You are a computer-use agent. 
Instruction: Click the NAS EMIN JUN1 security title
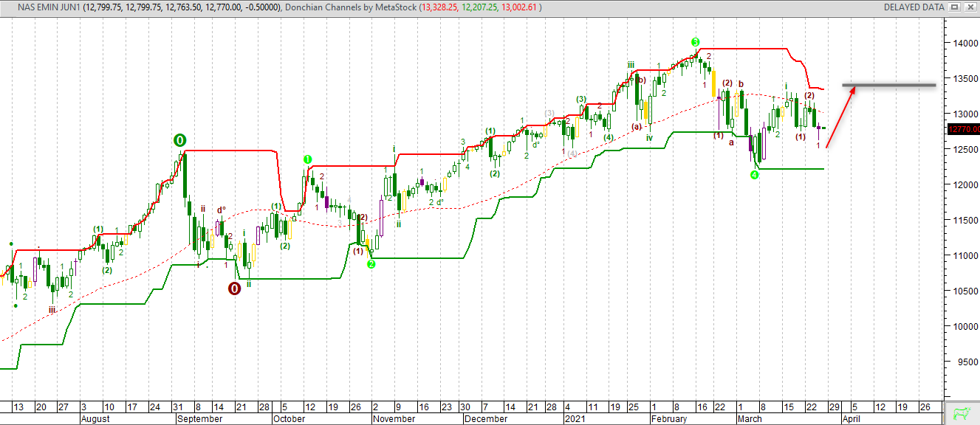50,7
